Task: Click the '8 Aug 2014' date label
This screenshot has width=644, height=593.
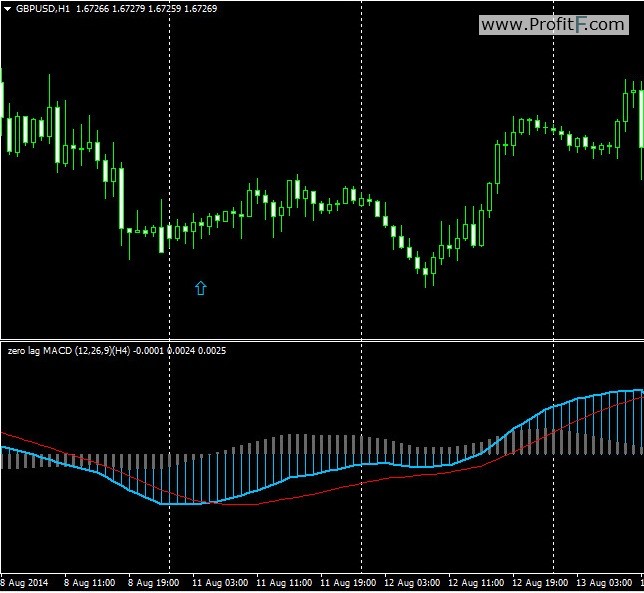Action: pyautogui.click(x=24, y=583)
